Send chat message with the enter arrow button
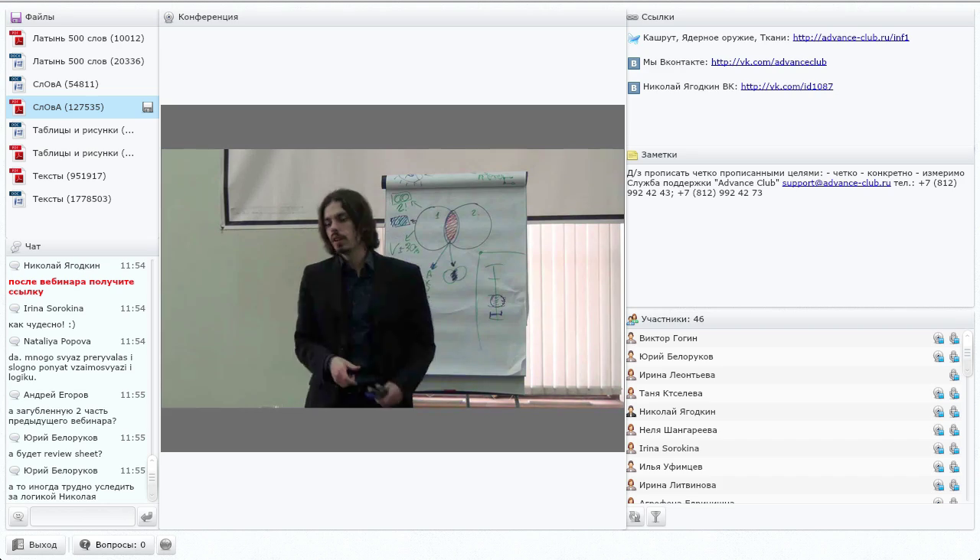Image resolution: width=980 pixels, height=560 pixels. 146,517
